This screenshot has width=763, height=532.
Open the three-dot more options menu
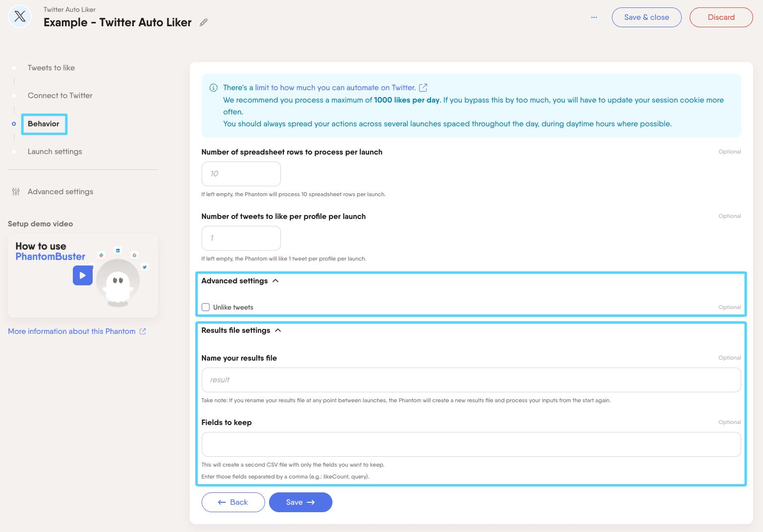click(x=594, y=17)
